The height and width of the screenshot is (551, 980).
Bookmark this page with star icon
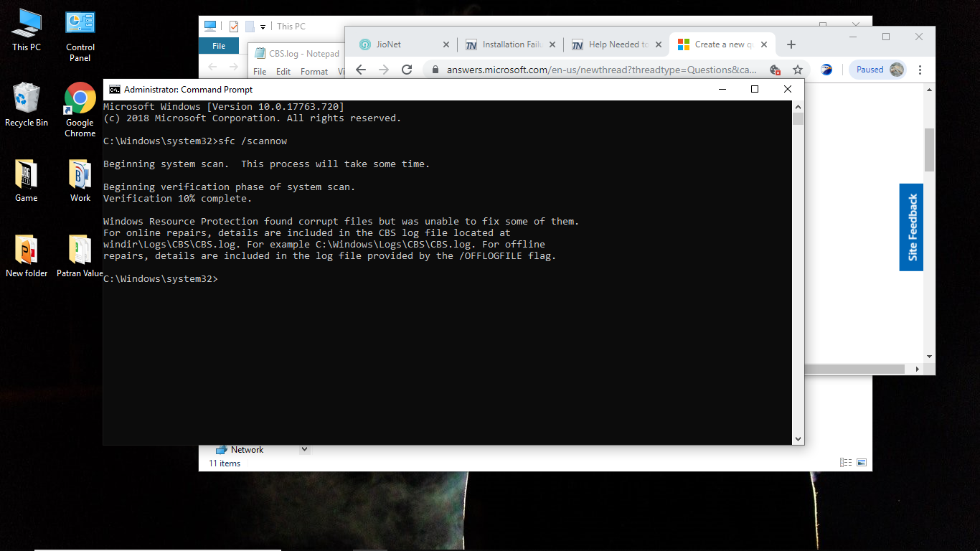tap(797, 70)
